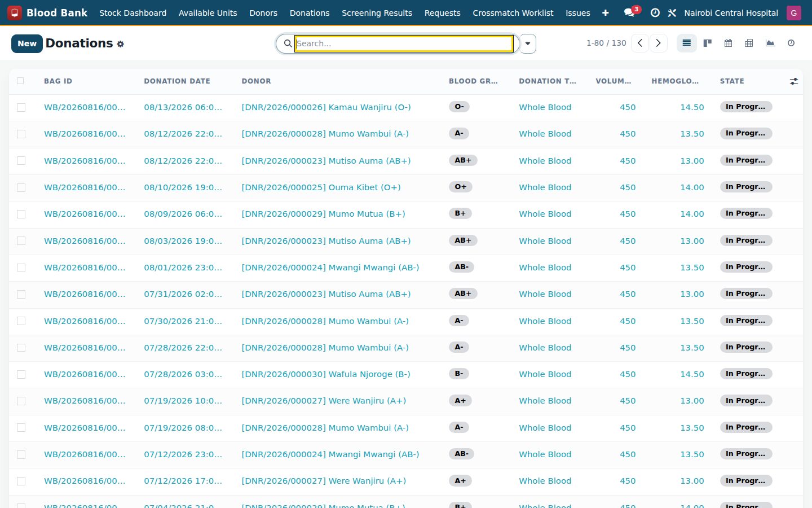Switch to activity view
Viewport: 812px width, 508px height.
click(791, 43)
